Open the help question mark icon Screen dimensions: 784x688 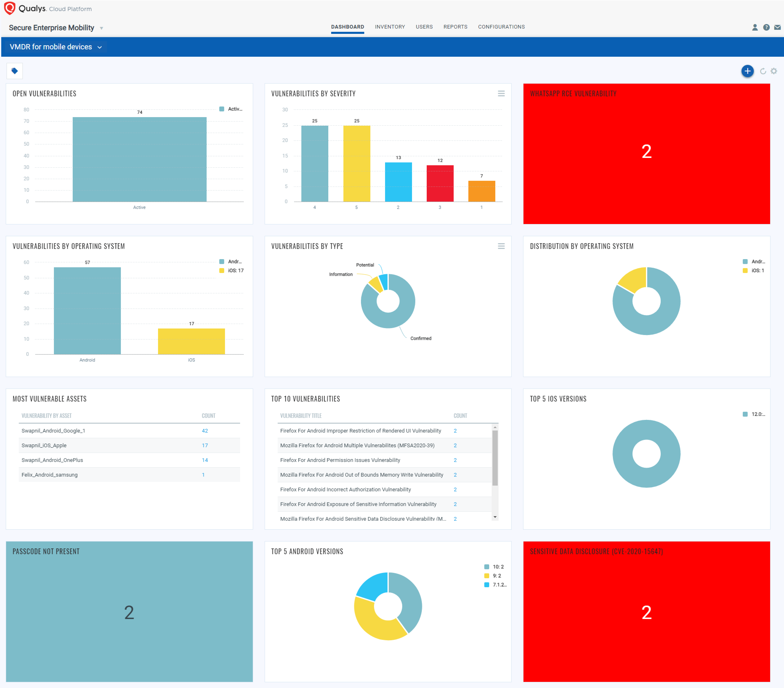[766, 27]
